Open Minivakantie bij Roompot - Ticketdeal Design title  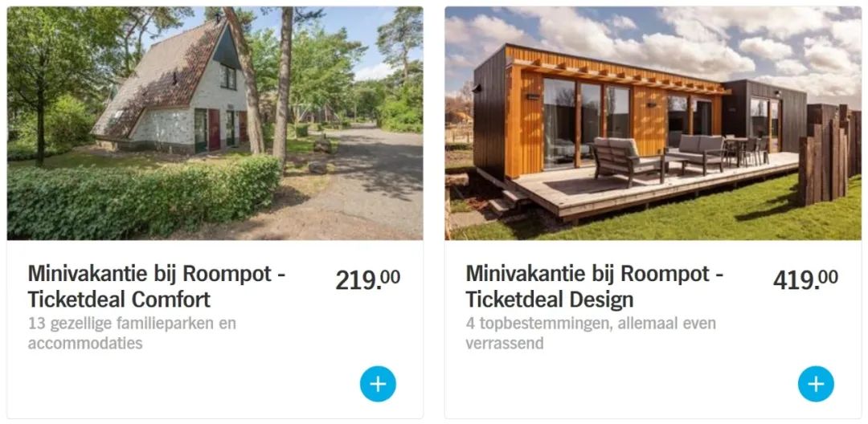(x=595, y=287)
